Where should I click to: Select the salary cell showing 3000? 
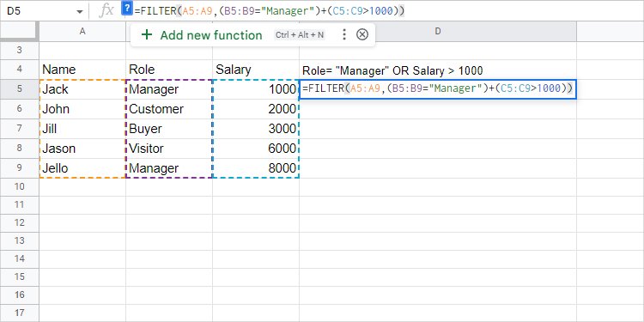coord(256,129)
